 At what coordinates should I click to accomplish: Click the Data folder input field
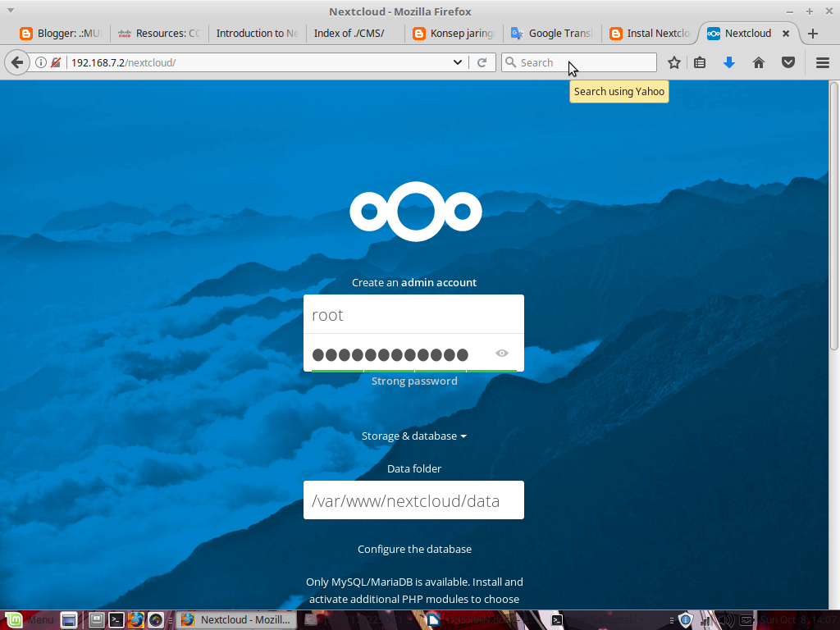414,500
